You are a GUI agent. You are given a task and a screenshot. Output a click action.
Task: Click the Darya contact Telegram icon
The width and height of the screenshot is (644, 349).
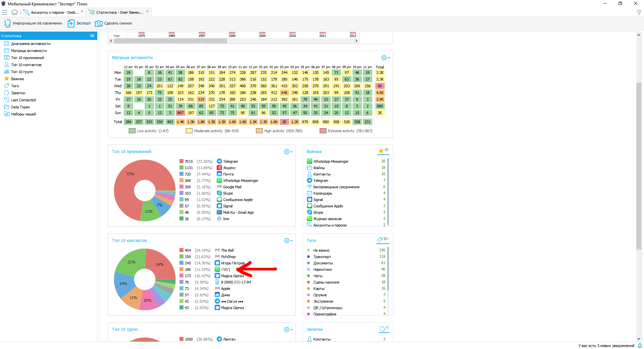pyautogui.click(x=217, y=301)
